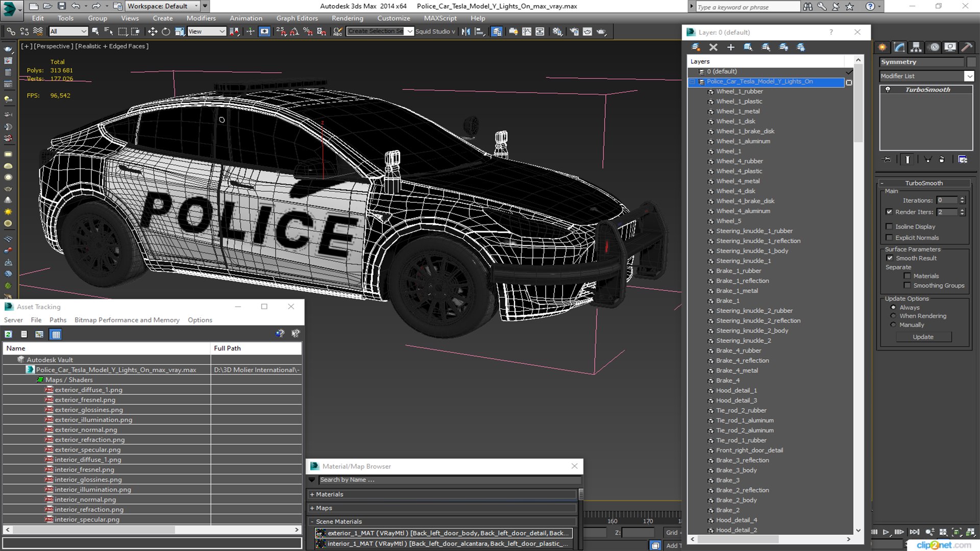This screenshot has width=980, height=551.
Task: Open Render Setup from the main toolbar
Action: [x=574, y=32]
